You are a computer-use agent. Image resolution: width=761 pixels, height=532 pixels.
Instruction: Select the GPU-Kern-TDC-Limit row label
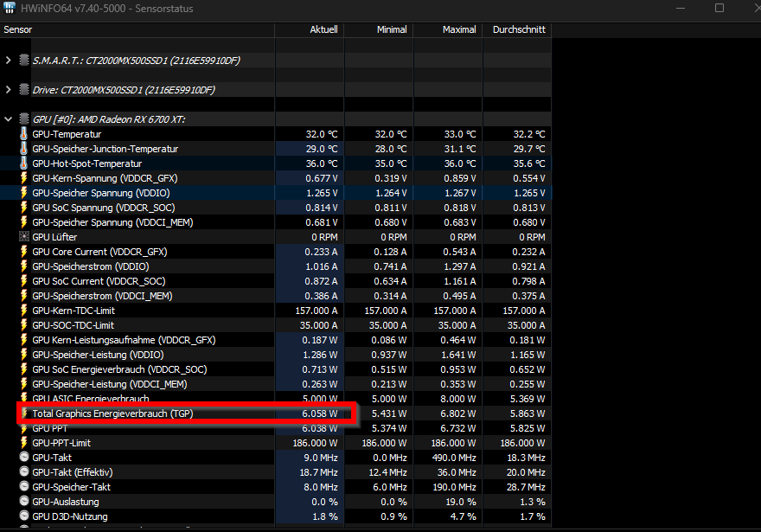point(74,311)
